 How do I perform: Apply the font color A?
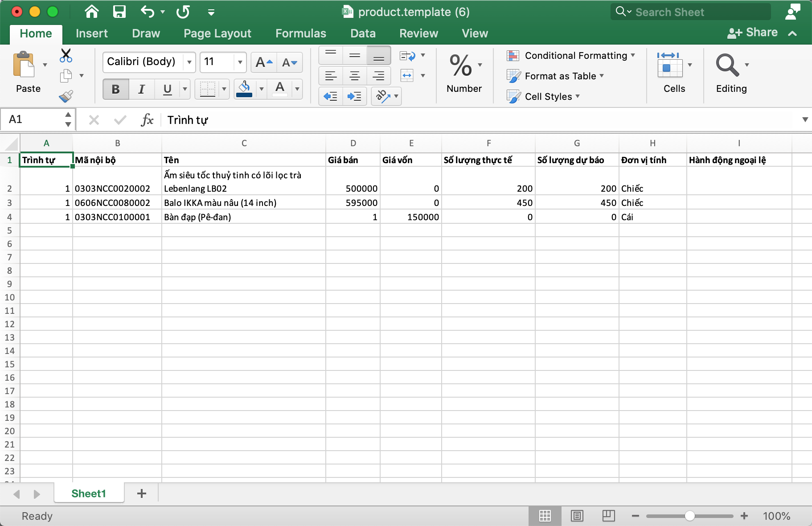[x=280, y=89]
